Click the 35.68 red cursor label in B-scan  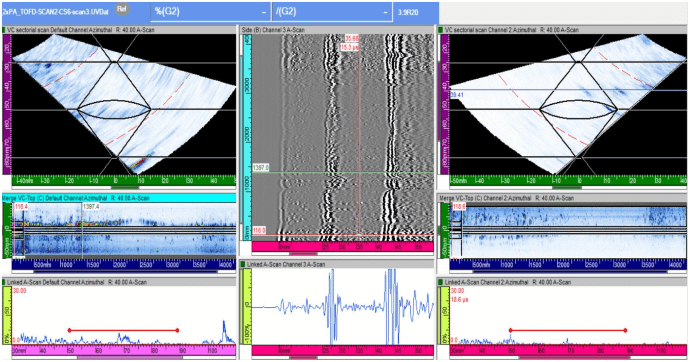point(352,39)
